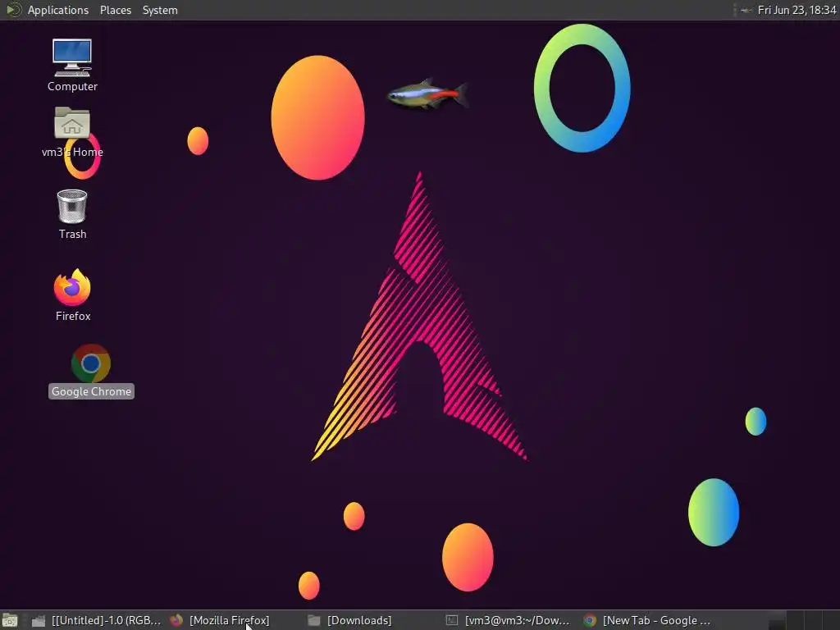Open the System menu

pos(160,10)
